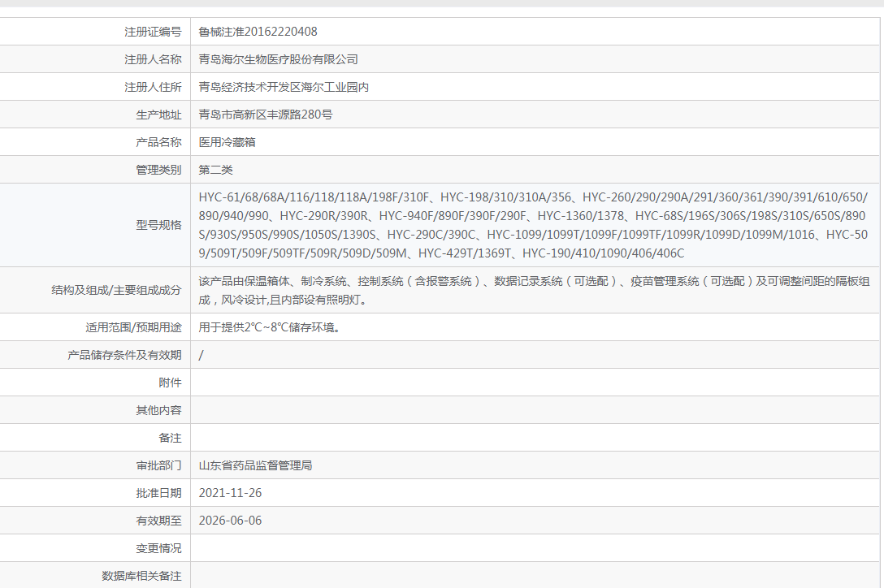884x588 pixels.
Task: Click the 型号规格 label
Action: [x=158, y=225]
